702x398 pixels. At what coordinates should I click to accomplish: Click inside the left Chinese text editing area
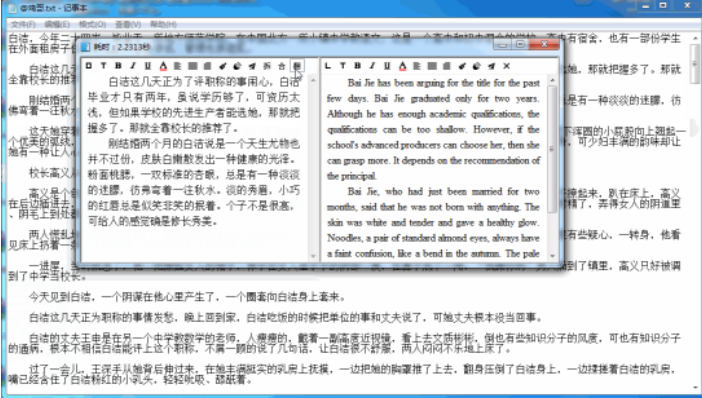(195, 167)
